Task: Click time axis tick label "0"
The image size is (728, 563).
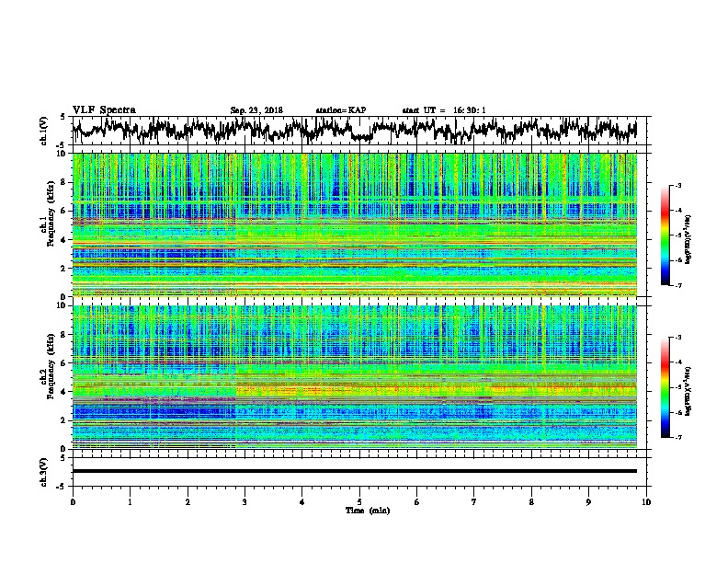Action: click(x=73, y=502)
